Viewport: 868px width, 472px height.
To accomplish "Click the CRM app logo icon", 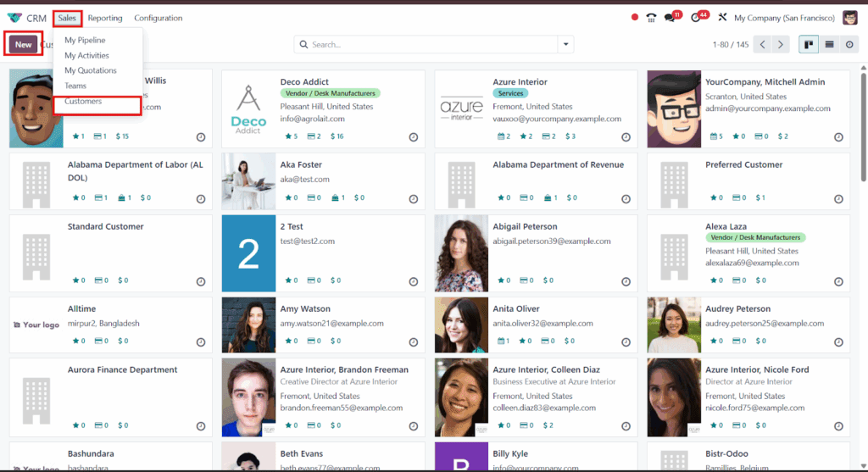I will click(x=14, y=18).
